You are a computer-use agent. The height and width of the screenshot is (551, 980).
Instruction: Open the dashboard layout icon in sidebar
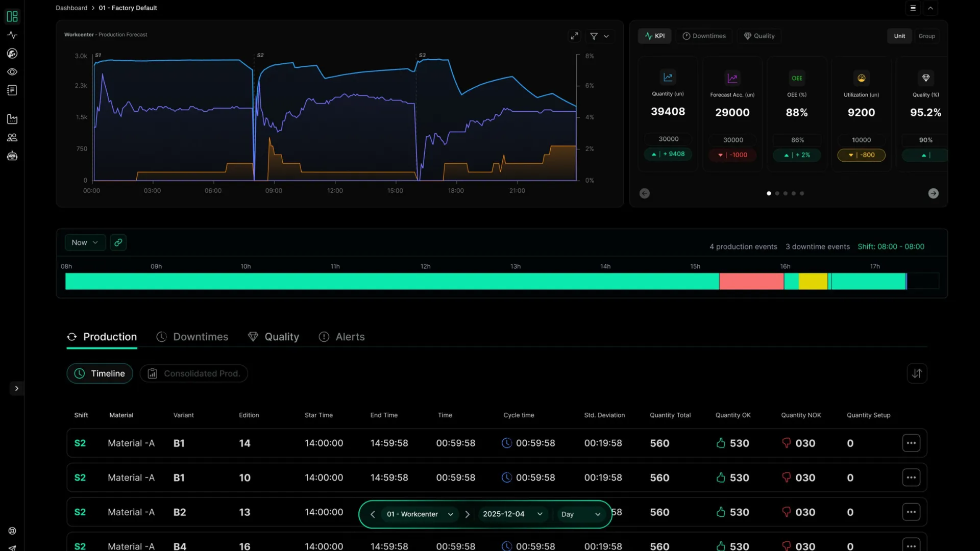coord(12,17)
